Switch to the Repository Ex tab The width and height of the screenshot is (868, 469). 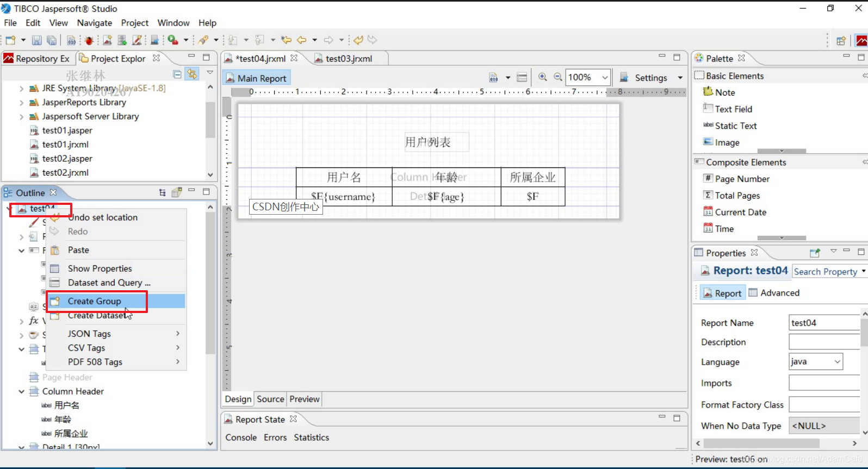(x=37, y=59)
